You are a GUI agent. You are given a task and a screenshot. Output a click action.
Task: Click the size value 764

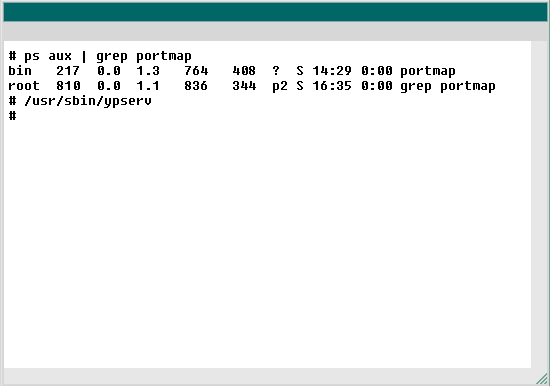pyautogui.click(x=196, y=71)
